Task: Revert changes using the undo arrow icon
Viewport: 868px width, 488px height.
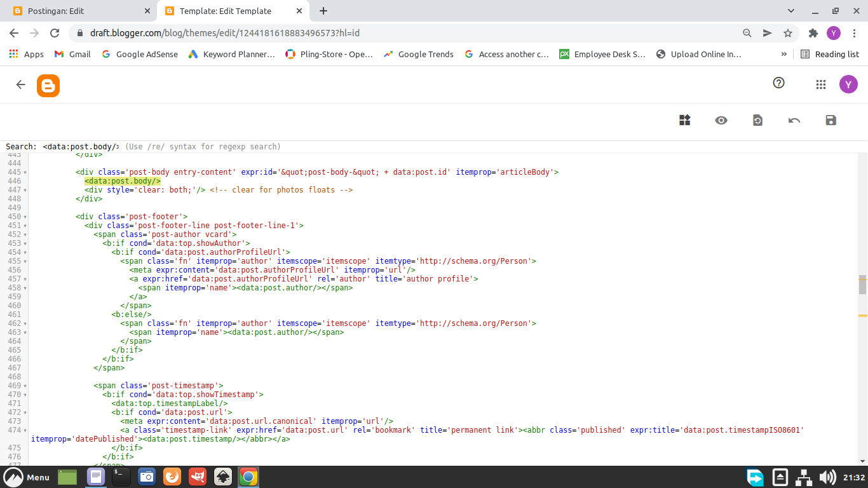Action: 794,120
